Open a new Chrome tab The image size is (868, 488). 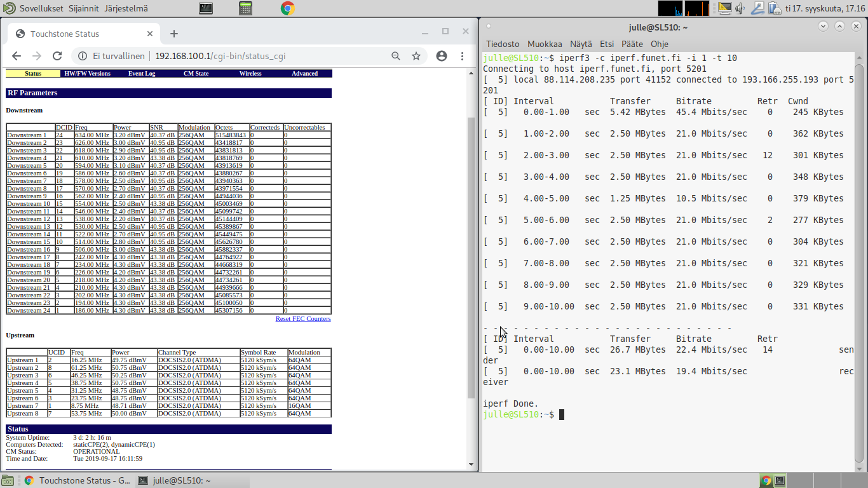pos(174,34)
